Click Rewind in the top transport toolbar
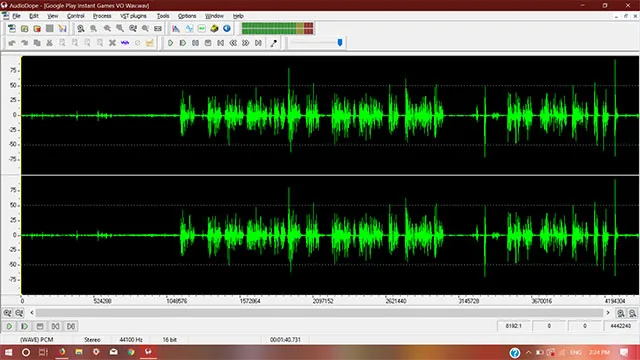Screen dimensions: 640x360 pyautogui.click(x=233, y=43)
